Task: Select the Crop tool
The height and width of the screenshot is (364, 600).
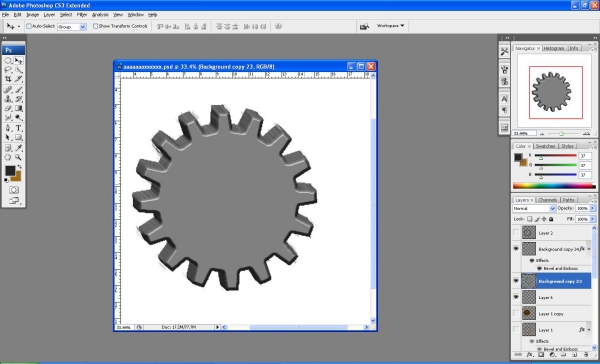Action: pos(8,79)
